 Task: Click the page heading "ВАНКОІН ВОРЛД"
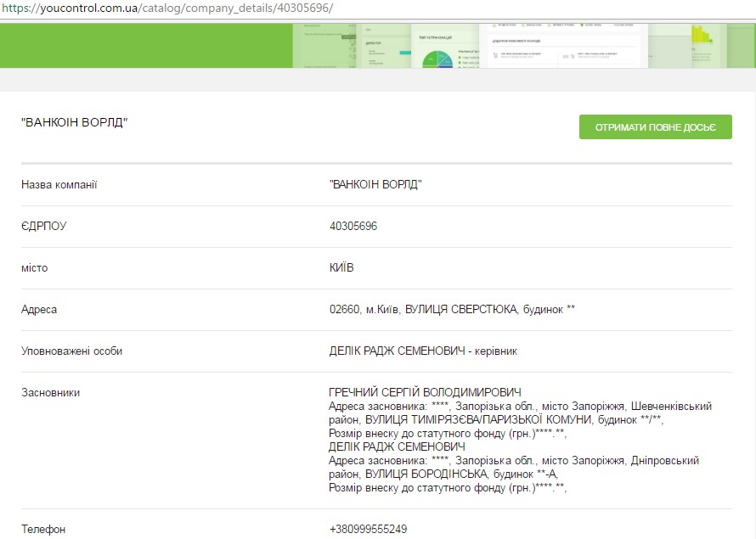pos(74,123)
